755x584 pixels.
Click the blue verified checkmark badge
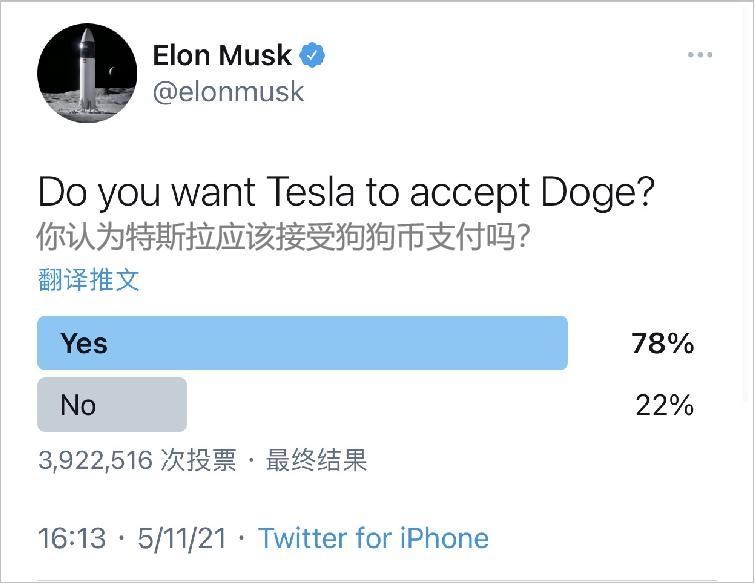tap(314, 55)
